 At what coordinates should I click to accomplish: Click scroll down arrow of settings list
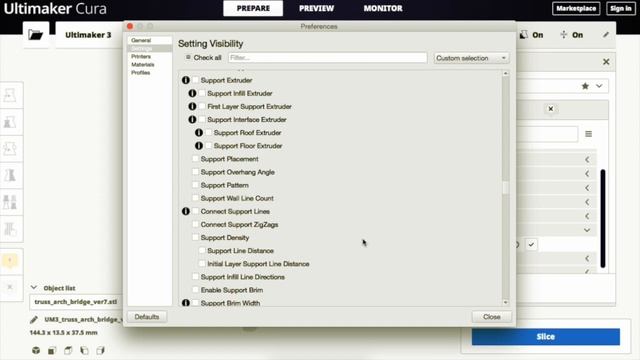[505, 302]
